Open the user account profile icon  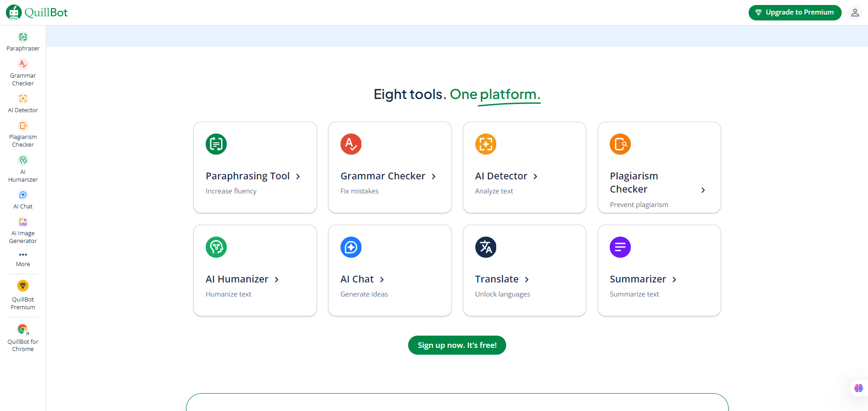point(855,13)
